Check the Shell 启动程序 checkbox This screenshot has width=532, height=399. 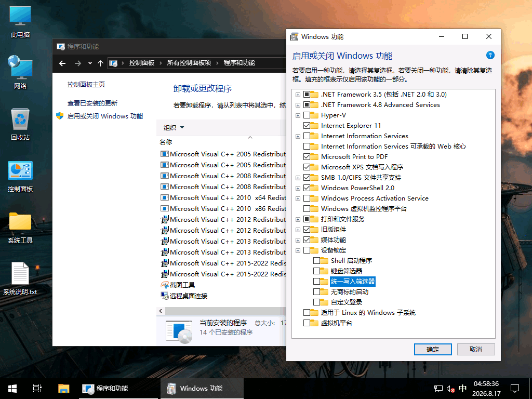316,261
